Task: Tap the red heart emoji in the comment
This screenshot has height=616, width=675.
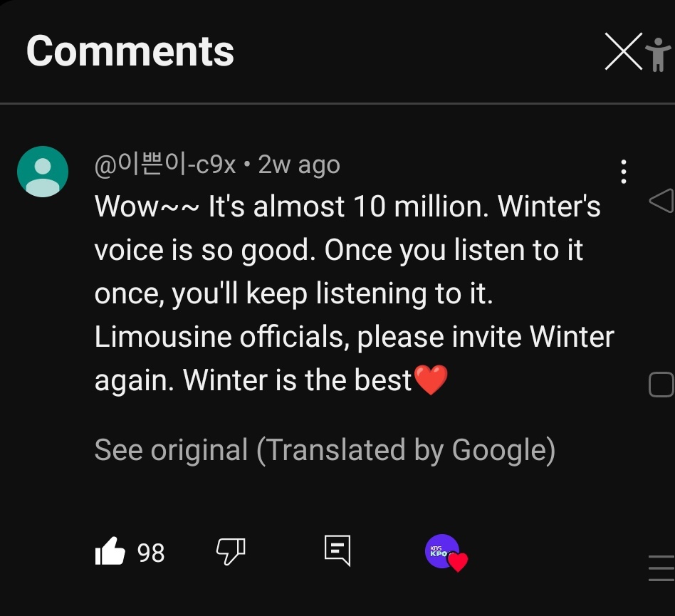Action: coord(431,380)
